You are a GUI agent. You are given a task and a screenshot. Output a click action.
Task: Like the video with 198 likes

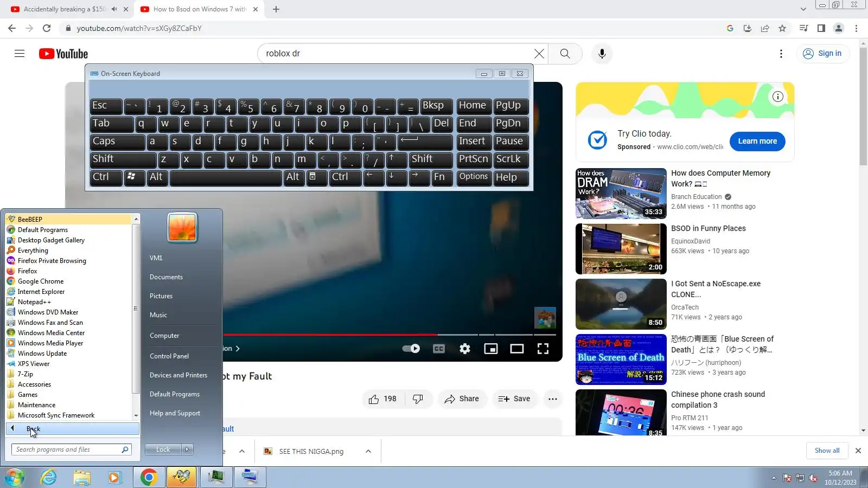pos(382,399)
